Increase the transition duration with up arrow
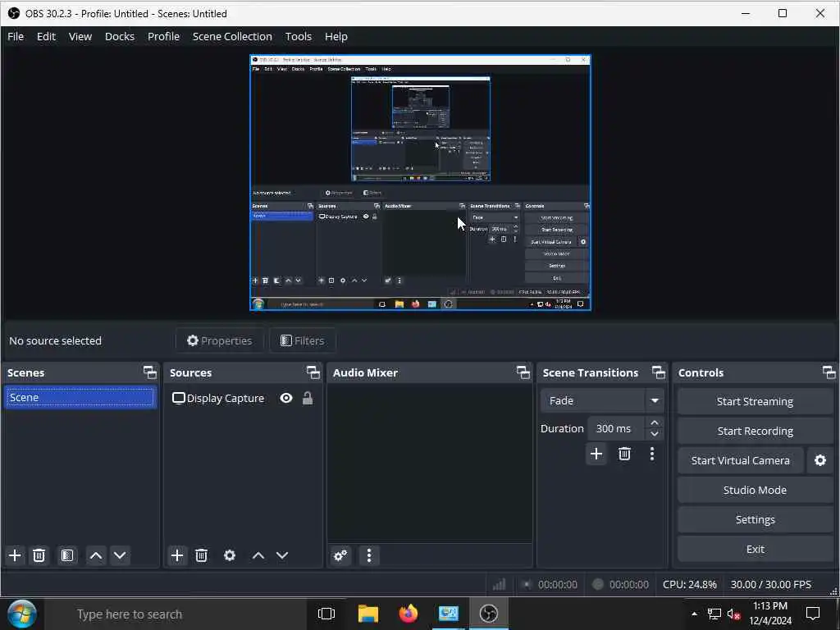The image size is (840, 630). (655, 423)
